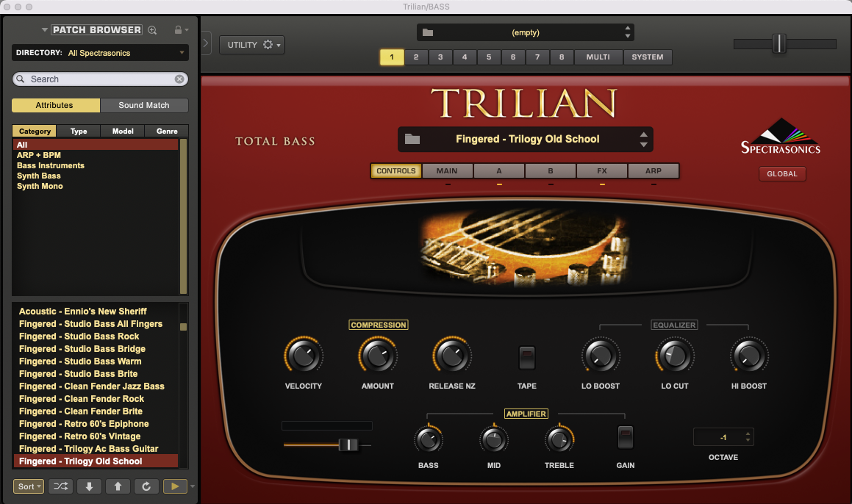This screenshot has height=504, width=852.
Task: Click the Release NZ knob
Action: point(451,356)
